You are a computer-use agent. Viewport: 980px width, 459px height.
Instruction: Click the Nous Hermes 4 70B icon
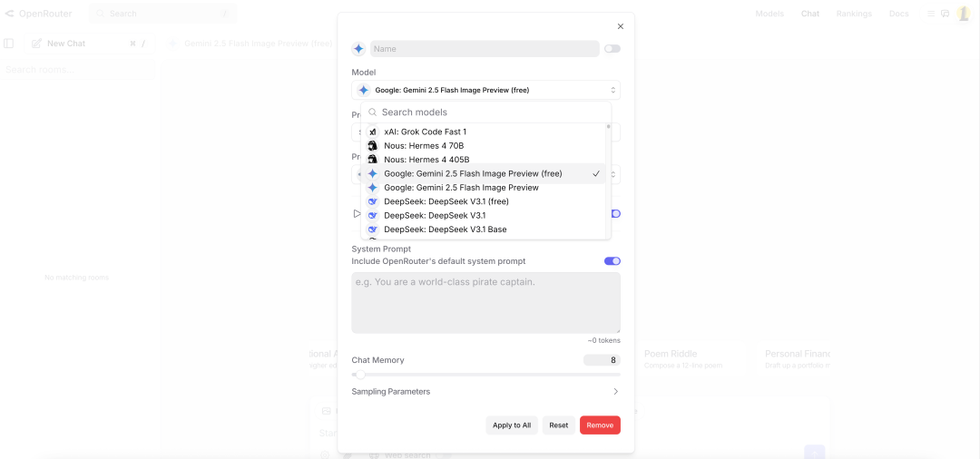(373, 145)
